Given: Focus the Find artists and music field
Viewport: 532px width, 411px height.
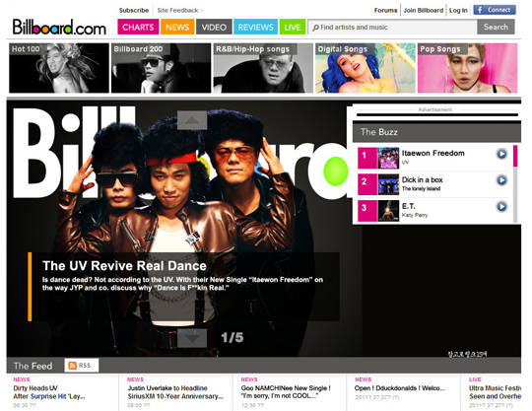Looking at the screenshot, I should pyautogui.click(x=392, y=28).
